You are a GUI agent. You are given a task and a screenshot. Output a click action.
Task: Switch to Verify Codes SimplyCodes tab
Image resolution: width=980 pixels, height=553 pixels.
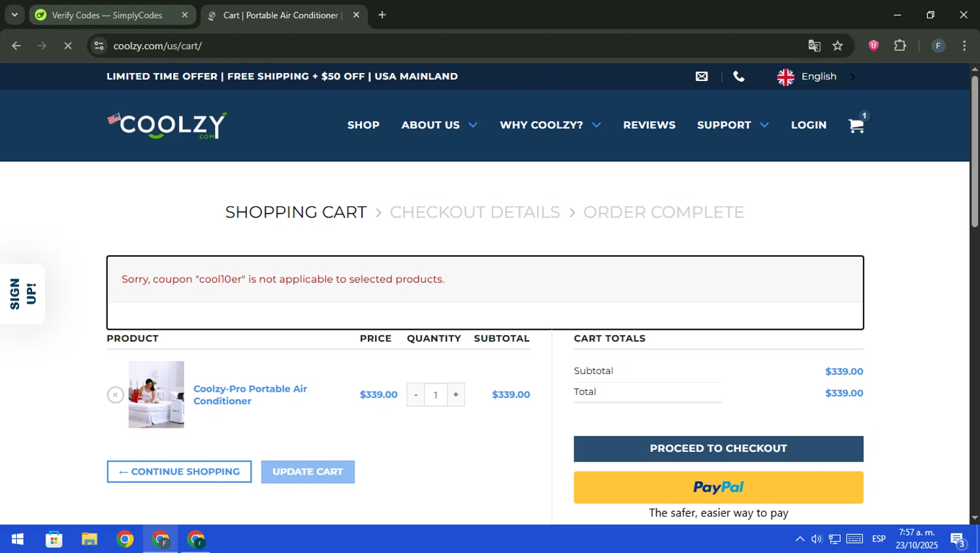(x=107, y=15)
